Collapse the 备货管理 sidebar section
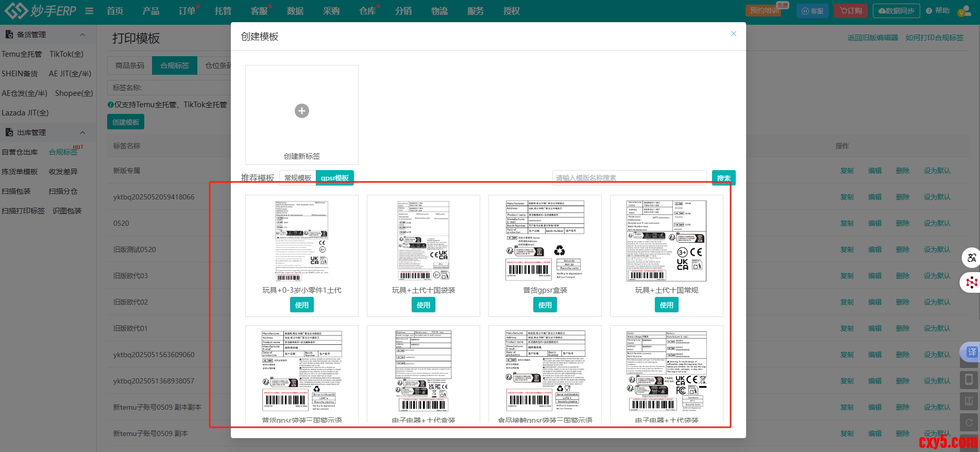This screenshot has height=452, width=980. click(x=83, y=35)
